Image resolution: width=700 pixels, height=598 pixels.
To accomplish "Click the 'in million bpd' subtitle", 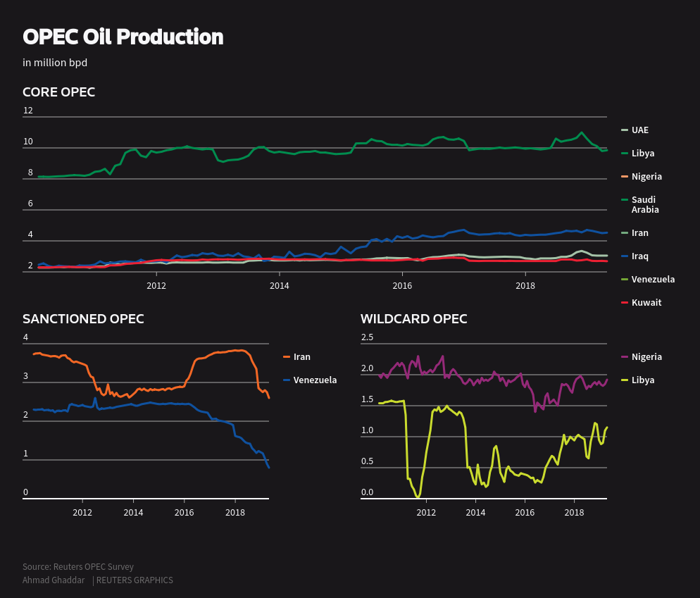I will pos(55,63).
